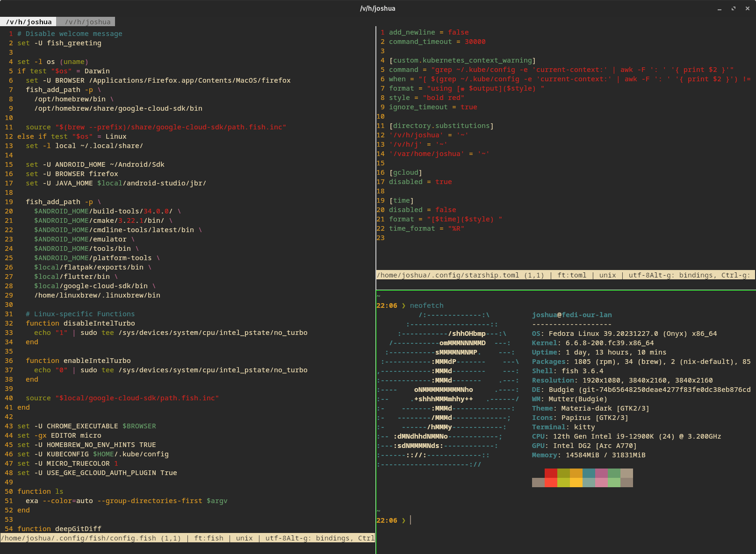Click 'function disableIntelTurbo' line
The image size is (756, 554).
tap(80, 323)
